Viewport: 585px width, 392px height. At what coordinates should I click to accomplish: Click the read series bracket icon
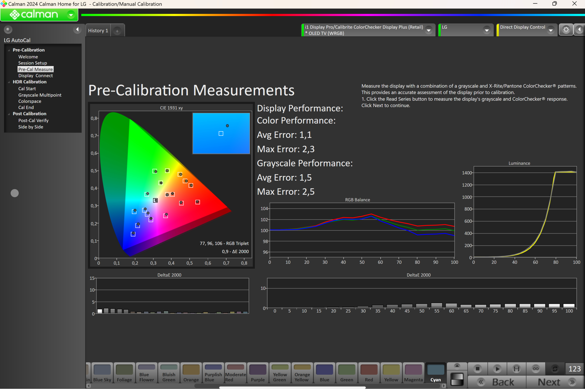[x=517, y=369]
